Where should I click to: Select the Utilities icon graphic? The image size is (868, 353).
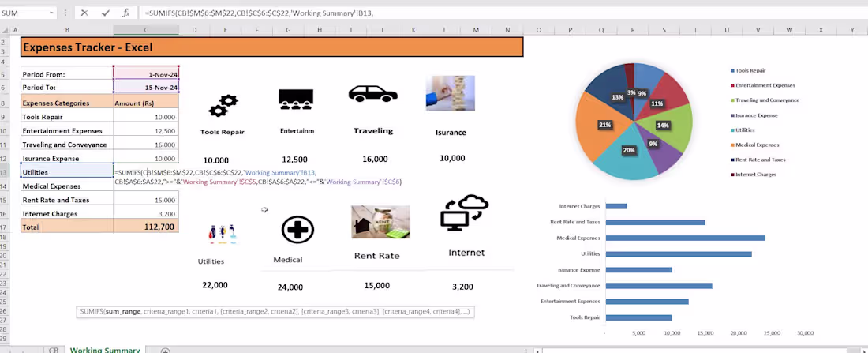[x=223, y=234]
